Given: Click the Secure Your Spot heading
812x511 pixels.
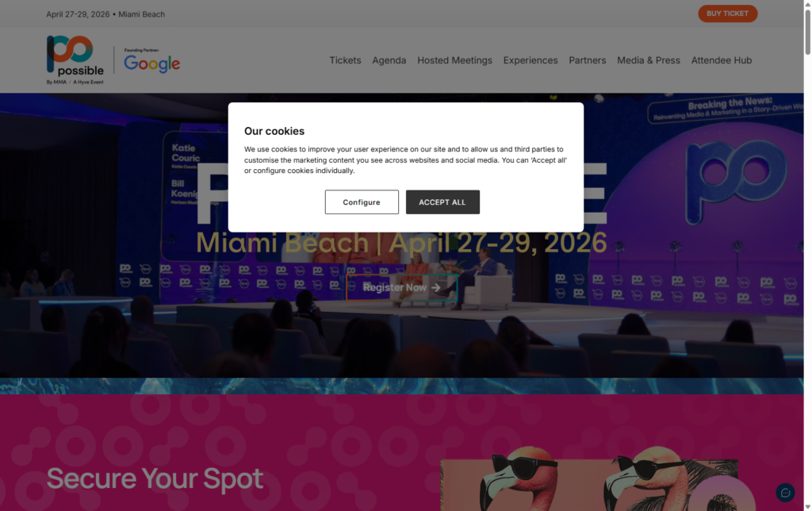Looking at the screenshot, I should 155,479.
